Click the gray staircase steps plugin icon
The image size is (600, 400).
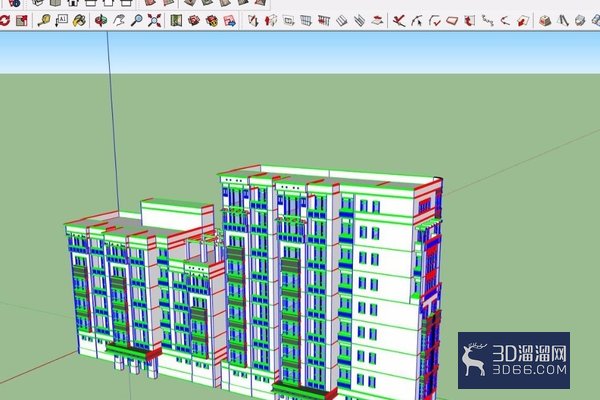(342, 20)
